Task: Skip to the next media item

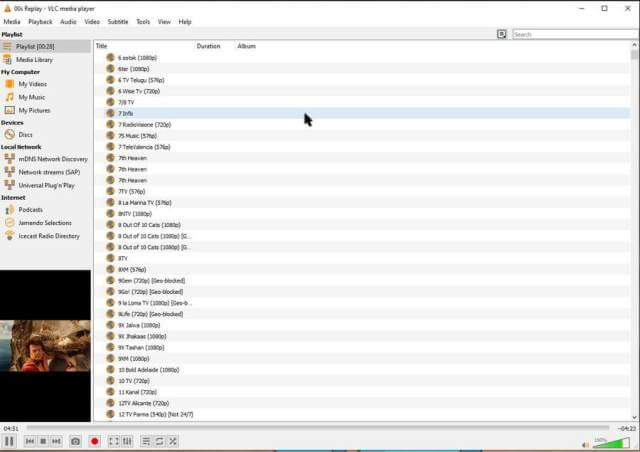Action: coord(56,441)
